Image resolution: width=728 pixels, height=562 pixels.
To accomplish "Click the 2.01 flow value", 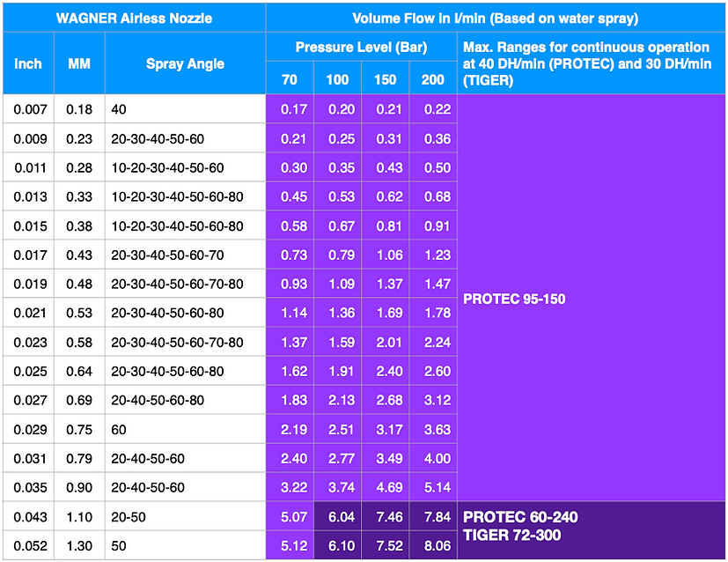I will (x=386, y=342).
